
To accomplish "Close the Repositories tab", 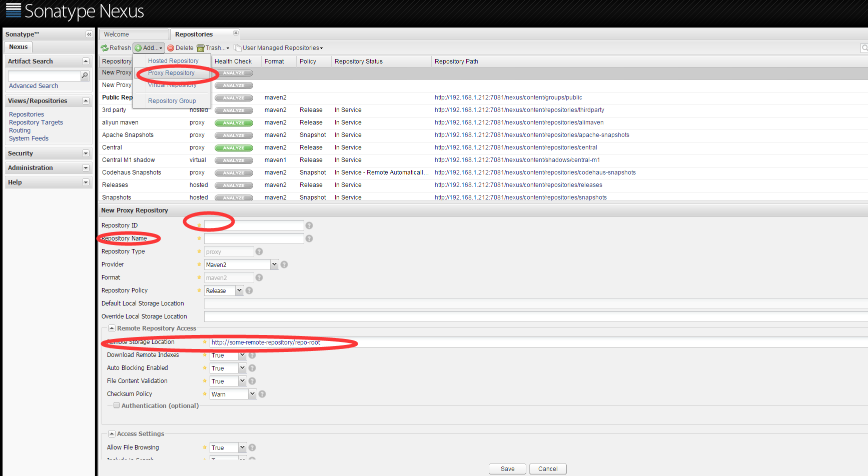I will coord(236,33).
